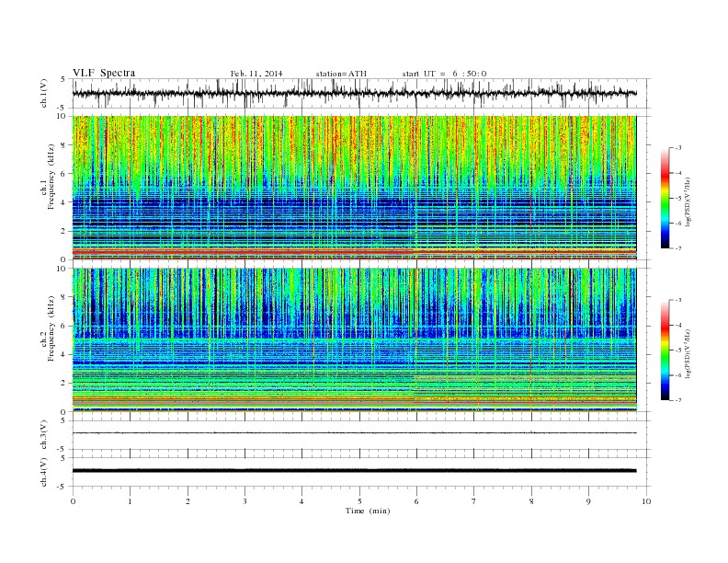The height and width of the screenshot is (563, 728).
Task: Click the ch.3(V) waveform trace
Action: [x=354, y=433]
